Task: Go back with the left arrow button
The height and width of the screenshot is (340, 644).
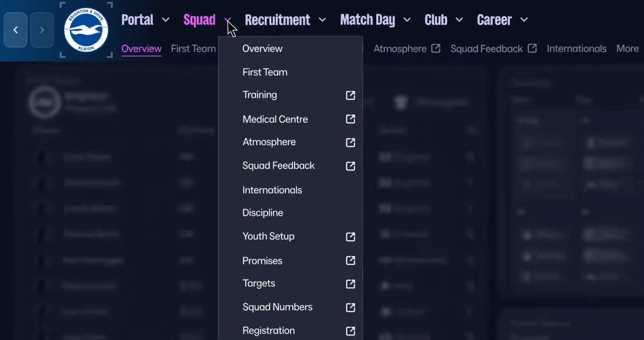Action: click(15, 30)
